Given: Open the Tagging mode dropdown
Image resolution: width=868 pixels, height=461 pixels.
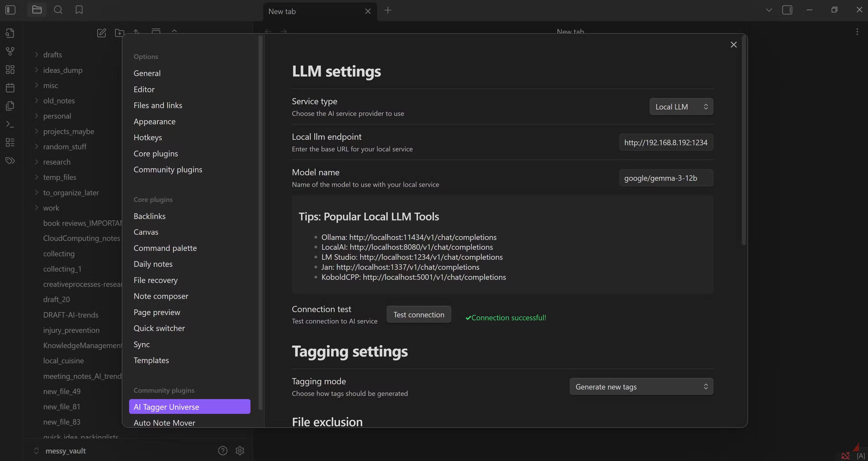Looking at the screenshot, I should tap(641, 387).
